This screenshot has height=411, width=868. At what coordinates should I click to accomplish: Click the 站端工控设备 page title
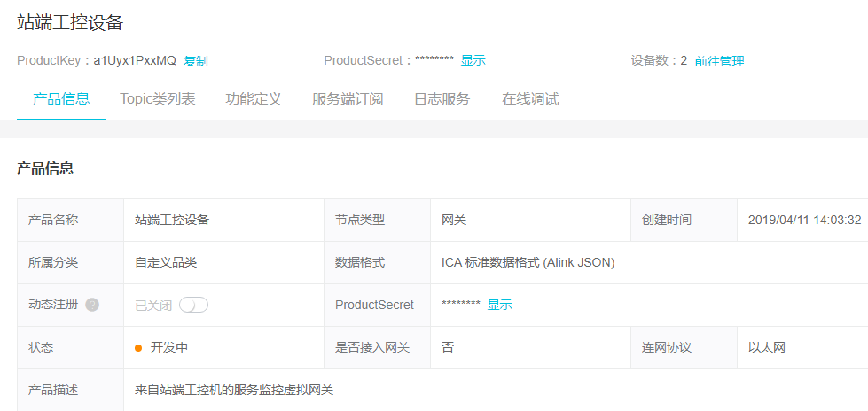[x=70, y=23]
